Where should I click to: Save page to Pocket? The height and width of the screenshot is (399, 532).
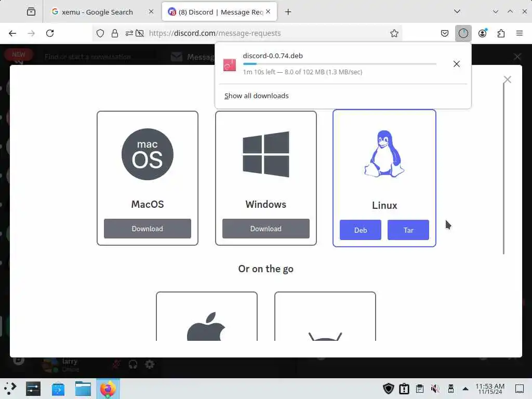pyautogui.click(x=445, y=33)
